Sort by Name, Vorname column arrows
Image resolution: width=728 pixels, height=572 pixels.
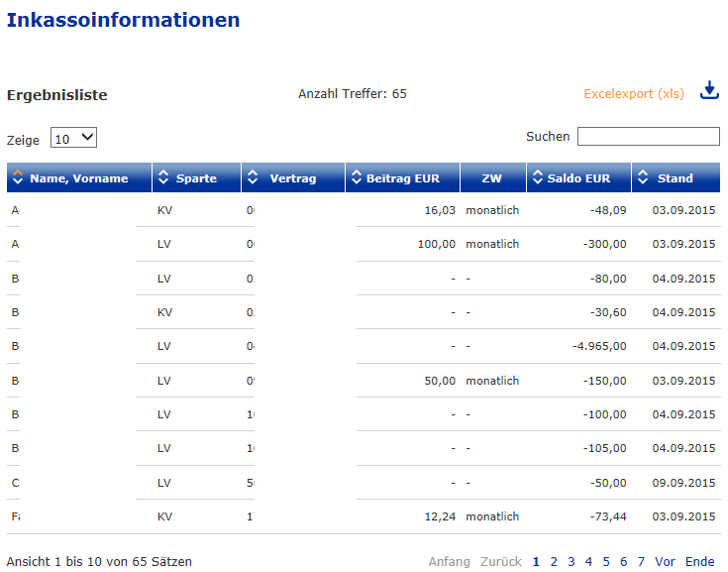(18, 178)
